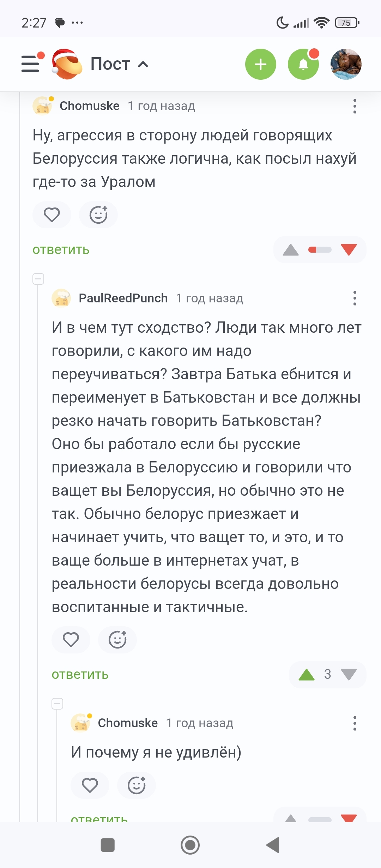Screen dimensions: 381x868
Task: Open three-dot menu on first Chomuske comment
Action: (x=355, y=106)
